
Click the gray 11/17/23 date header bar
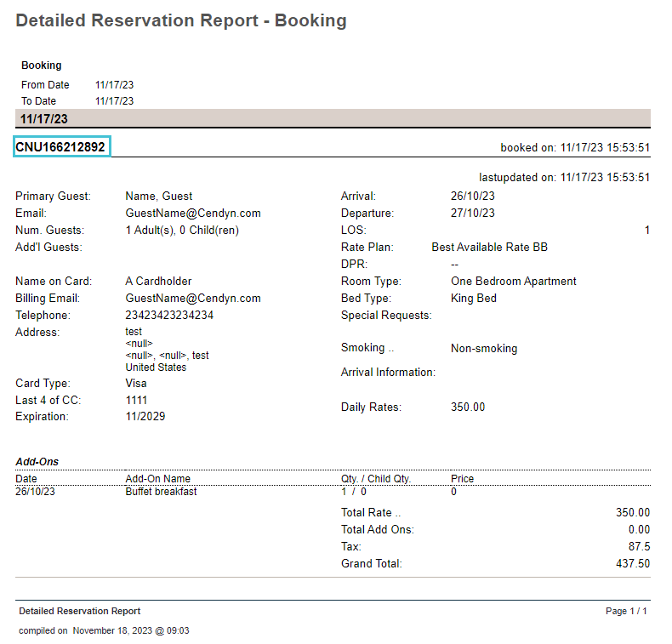coord(333,118)
